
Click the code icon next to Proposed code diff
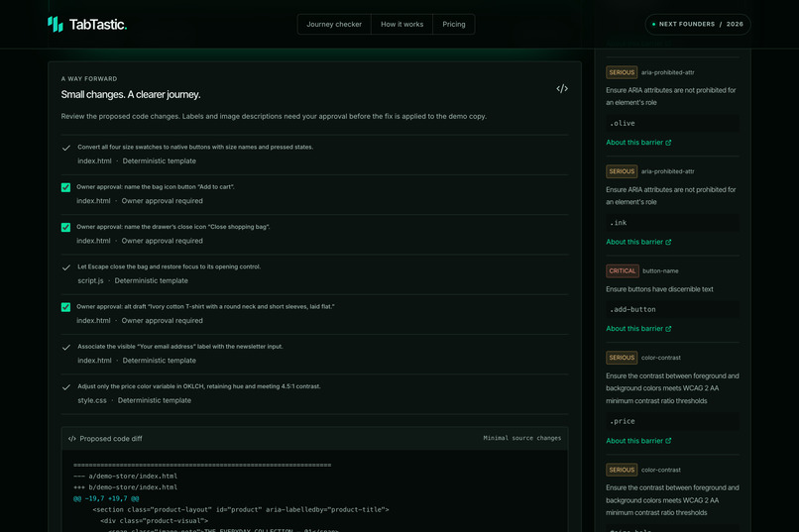click(71, 438)
